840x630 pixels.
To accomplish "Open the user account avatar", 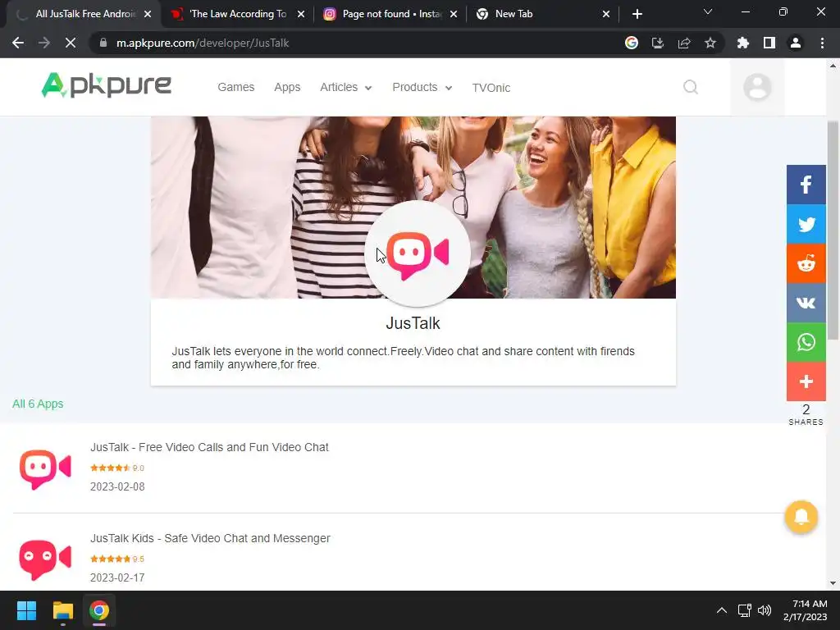I will point(757,87).
